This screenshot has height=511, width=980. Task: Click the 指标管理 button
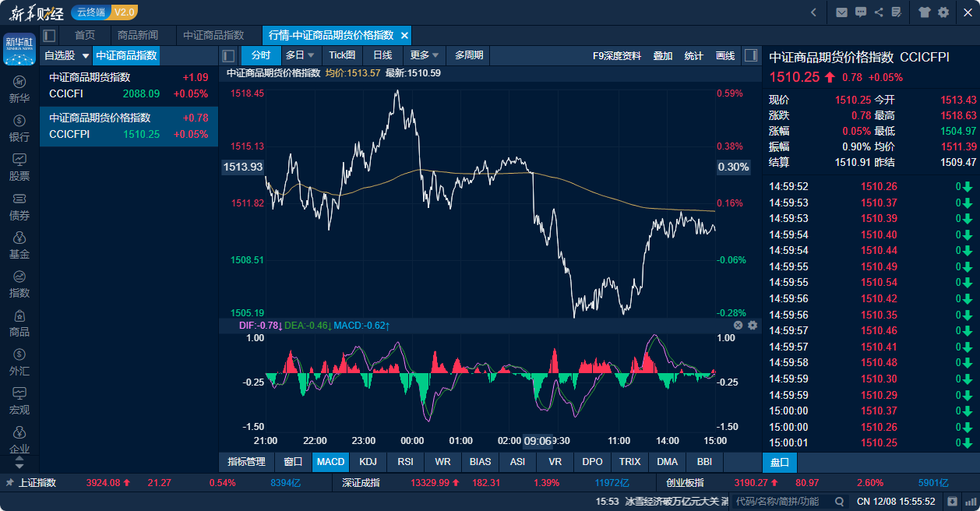click(x=246, y=462)
